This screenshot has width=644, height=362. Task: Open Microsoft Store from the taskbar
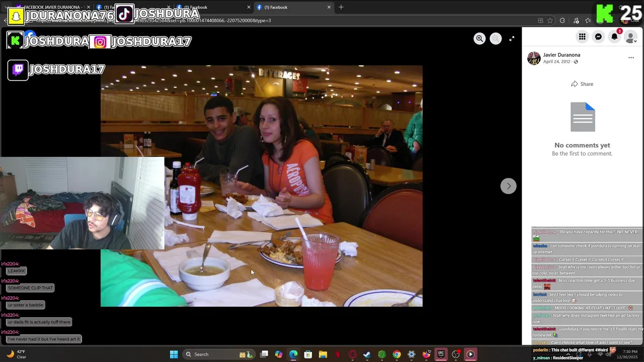[308, 354]
